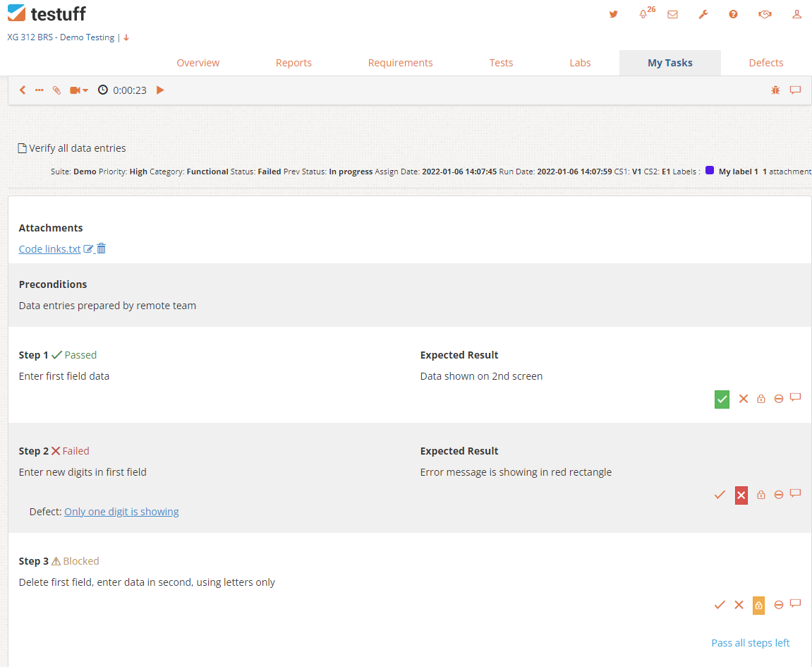Open the Twitter icon in header
This screenshot has width=812, height=667.
point(613,15)
